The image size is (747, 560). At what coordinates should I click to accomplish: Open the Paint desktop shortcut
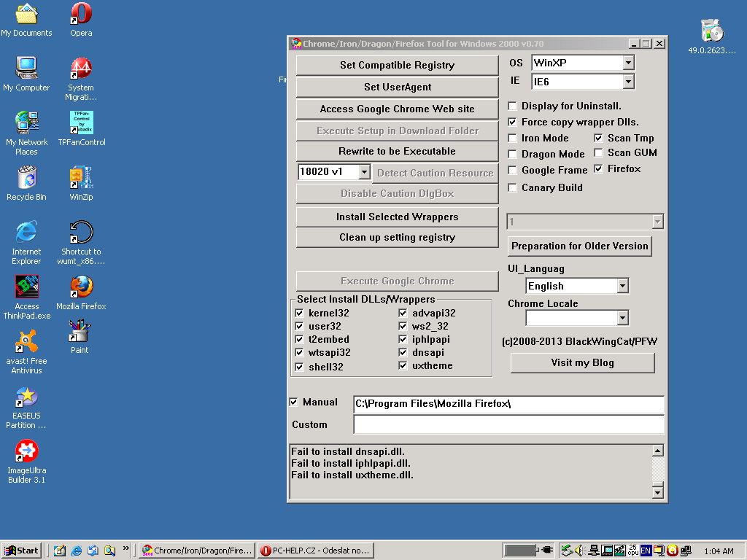[x=80, y=332]
